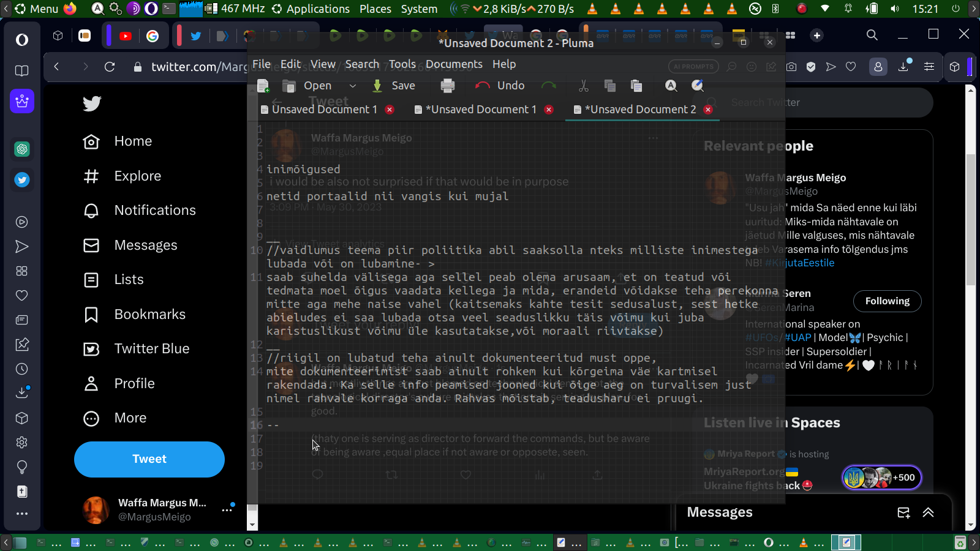
Task: Click the Paste clipboard icon
Action: click(x=636, y=86)
